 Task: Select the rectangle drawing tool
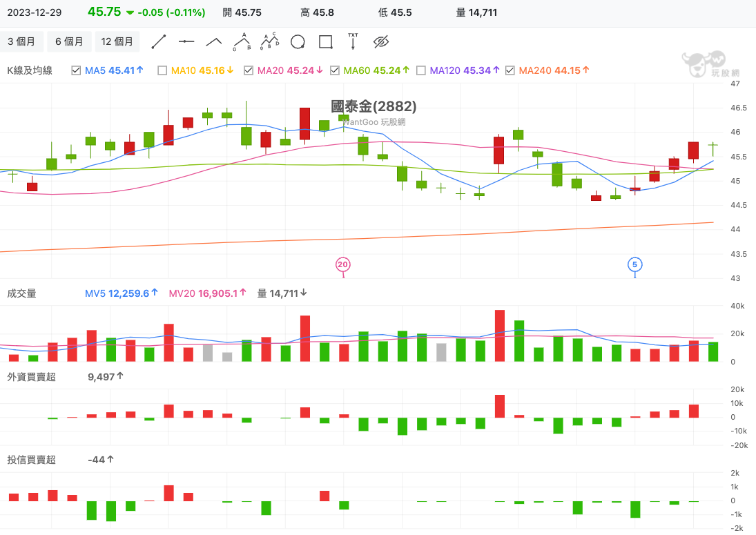[x=325, y=42]
